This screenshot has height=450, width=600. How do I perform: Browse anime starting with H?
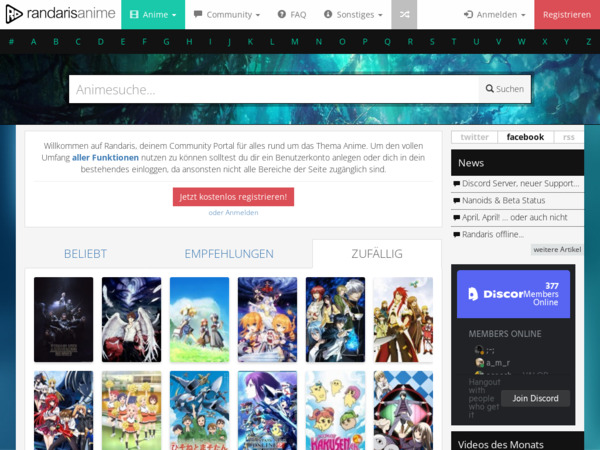pyautogui.click(x=189, y=41)
